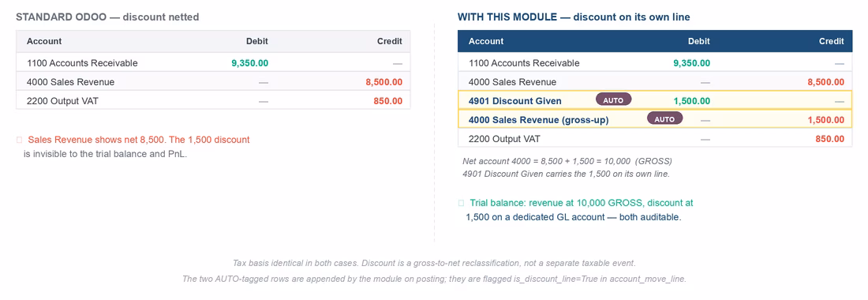Screen dimensions: 868x300
Task: Click the 8,500.00 credit in standard Odoo table
Action: click(x=384, y=82)
